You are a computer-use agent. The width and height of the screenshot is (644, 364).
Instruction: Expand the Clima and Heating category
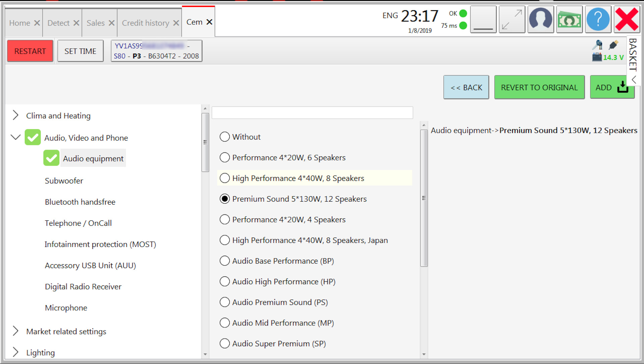tap(15, 115)
